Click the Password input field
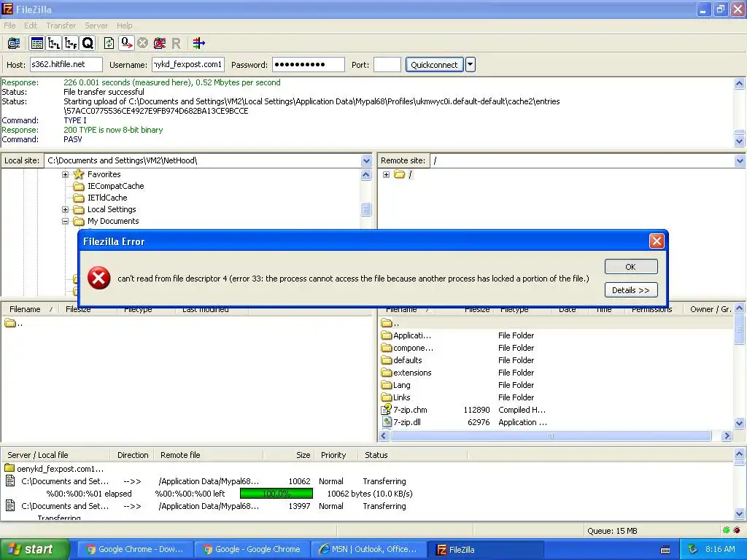Viewport: 747px width, 560px height. (x=309, y=64)
